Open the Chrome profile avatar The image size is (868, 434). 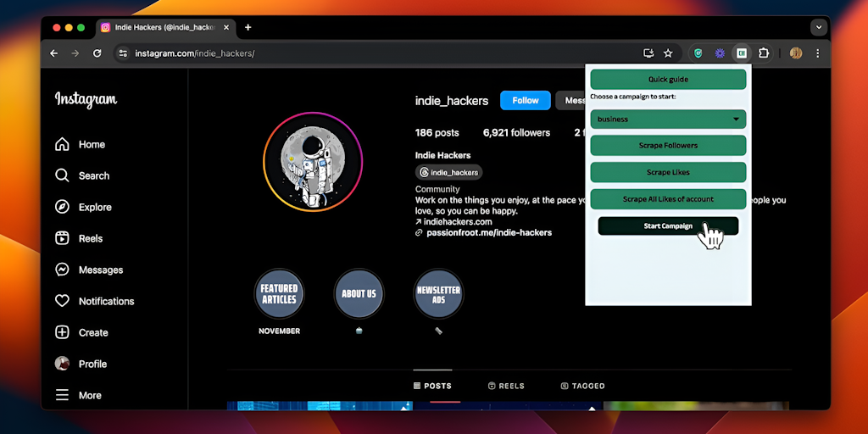point(796,53)
